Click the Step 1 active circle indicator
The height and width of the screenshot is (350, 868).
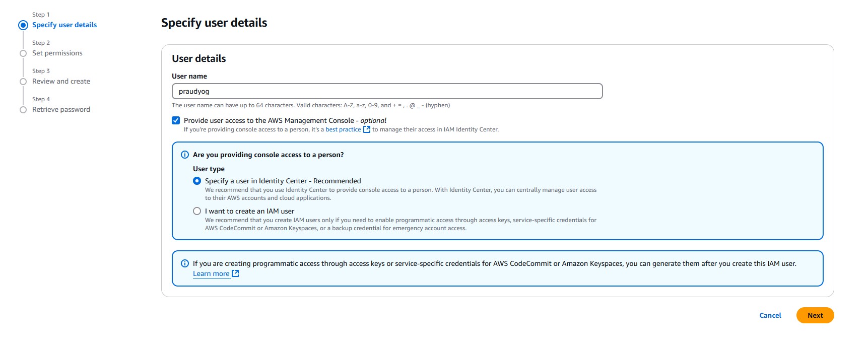click(23, 25)
